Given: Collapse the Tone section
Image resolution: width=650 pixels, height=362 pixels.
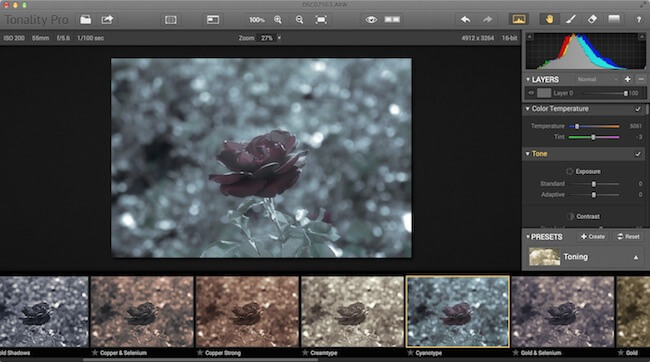Looking at the screenshot, I should click(528, 154).
